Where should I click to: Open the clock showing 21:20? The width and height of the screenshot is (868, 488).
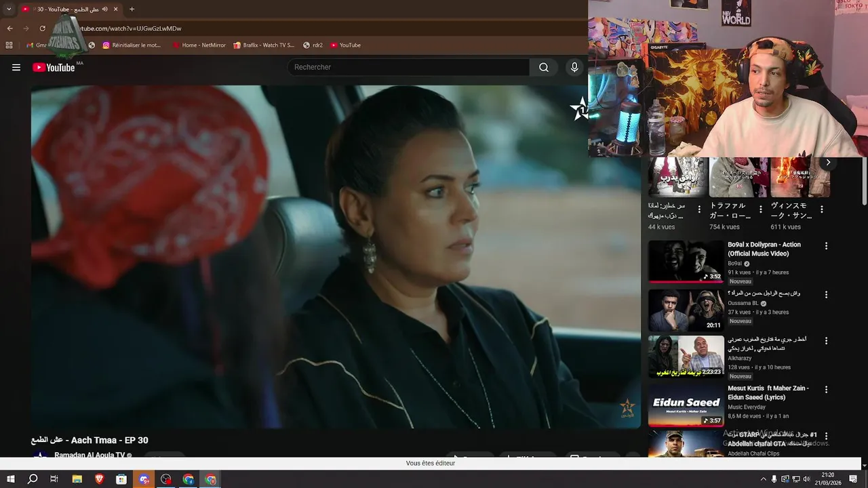[x=828, y=479]
